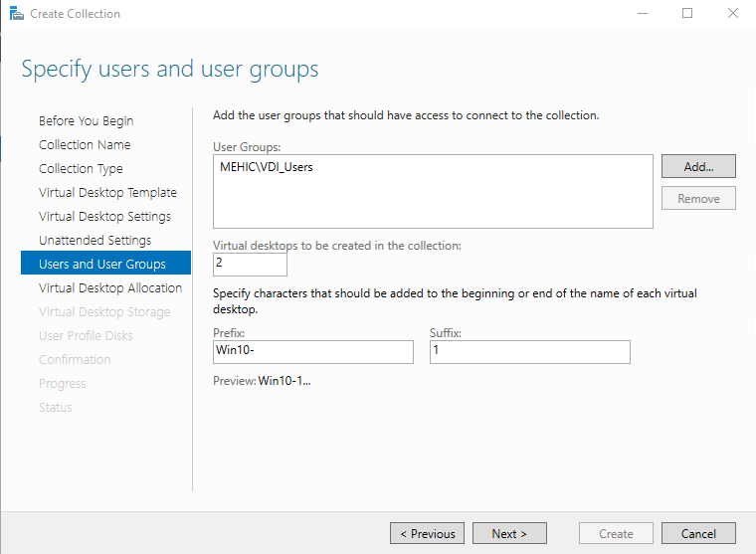
Task: Click the Add... user group button
Action: coord(697,166)
